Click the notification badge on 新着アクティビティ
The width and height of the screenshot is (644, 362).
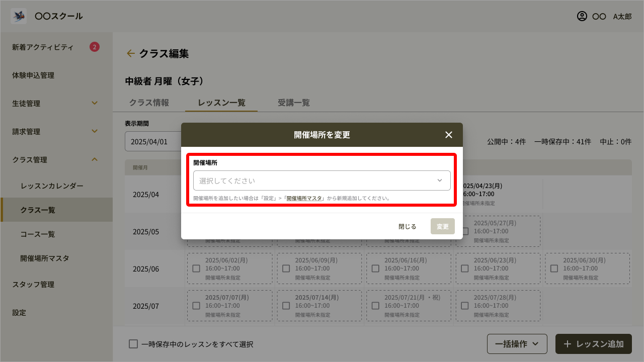[x=95, y=47]
